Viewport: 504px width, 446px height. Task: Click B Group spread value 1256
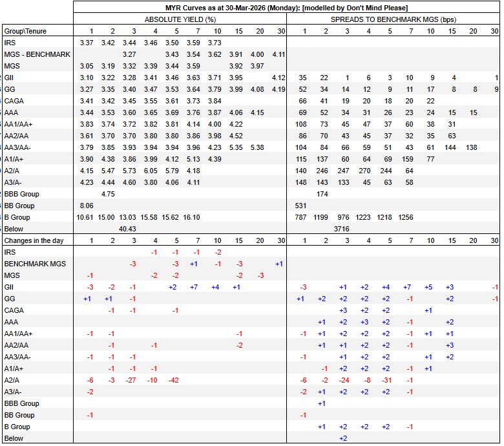click(x=406, y=217)
